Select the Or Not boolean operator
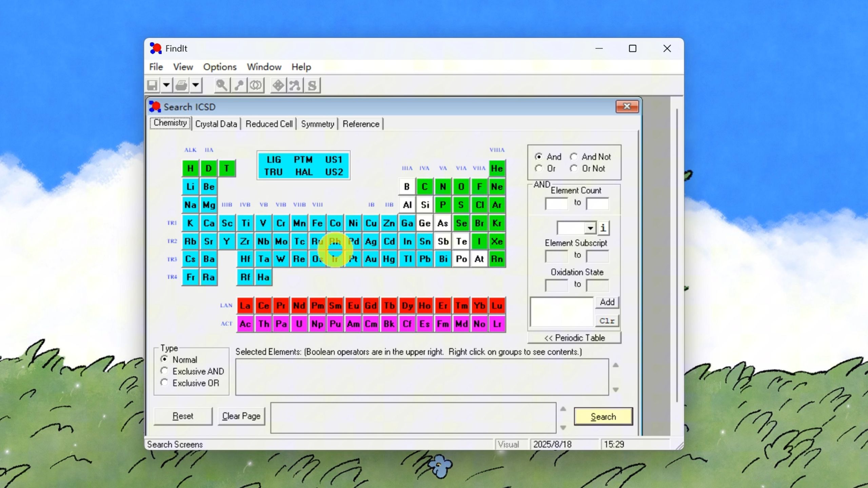The width and height of the screenshot is (868, 488). pyautogui.click(x=588, y=168)
